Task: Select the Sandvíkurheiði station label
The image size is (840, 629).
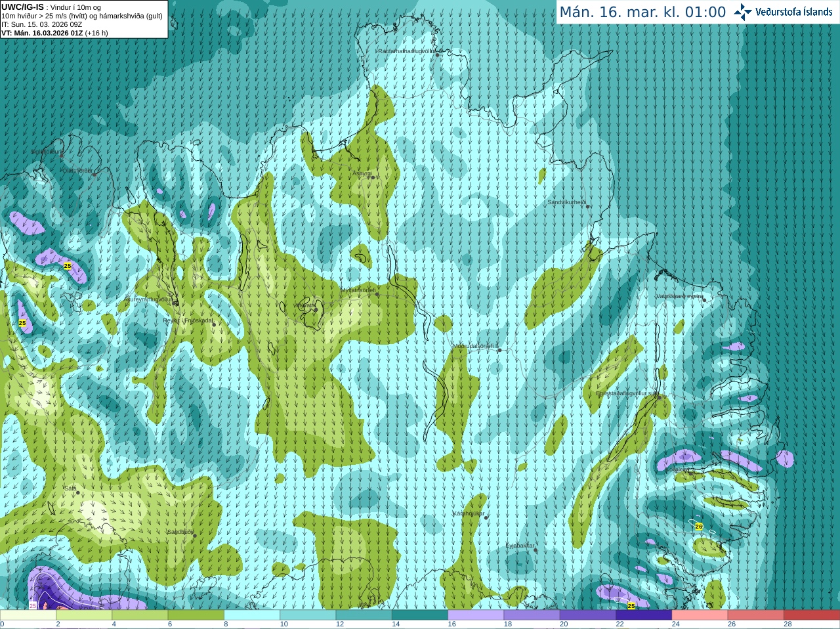Action: [567, 202]
